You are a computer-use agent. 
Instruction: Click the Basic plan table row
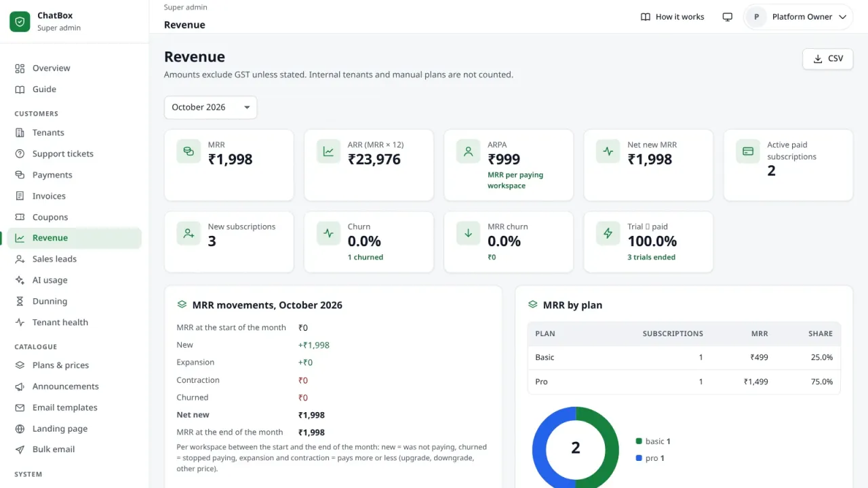coord(684,357)
